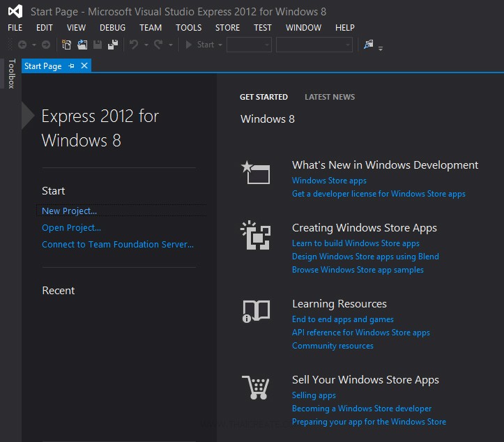504x442 pixels.
Task: Open Learn to build Windows Store apps
Action: click(x=356, y=243)
